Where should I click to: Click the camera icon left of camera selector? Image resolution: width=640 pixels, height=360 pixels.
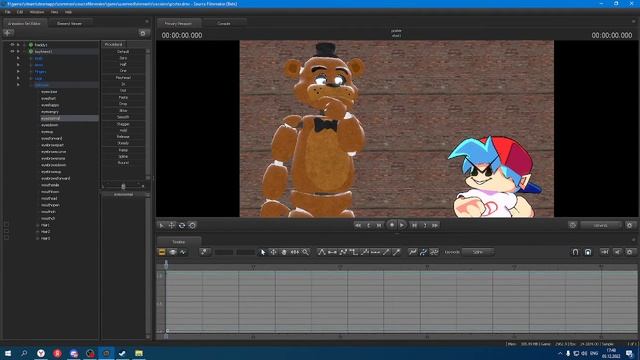(573, 225)
